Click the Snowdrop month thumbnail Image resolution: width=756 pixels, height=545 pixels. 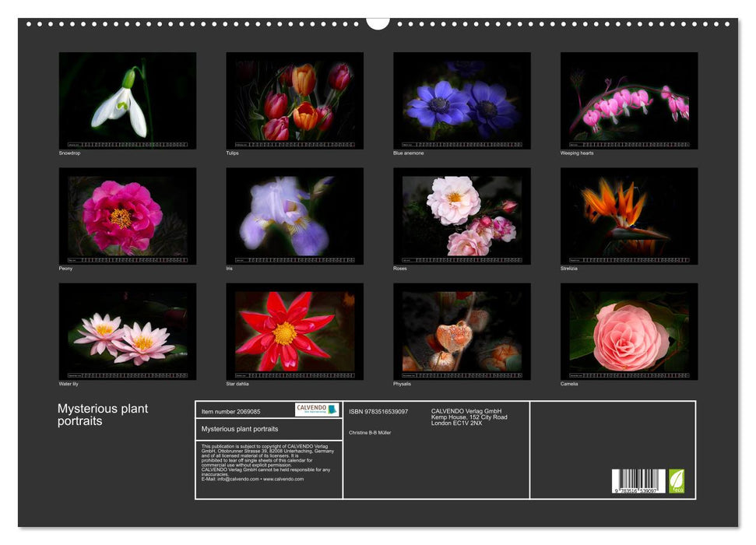point(128,100)
